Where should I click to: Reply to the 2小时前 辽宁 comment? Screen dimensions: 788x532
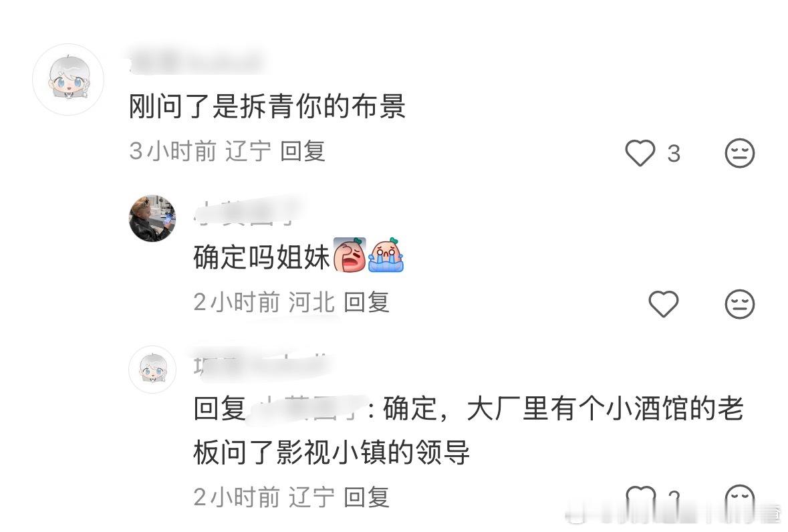pyautogui.click(x=366, y=497)
